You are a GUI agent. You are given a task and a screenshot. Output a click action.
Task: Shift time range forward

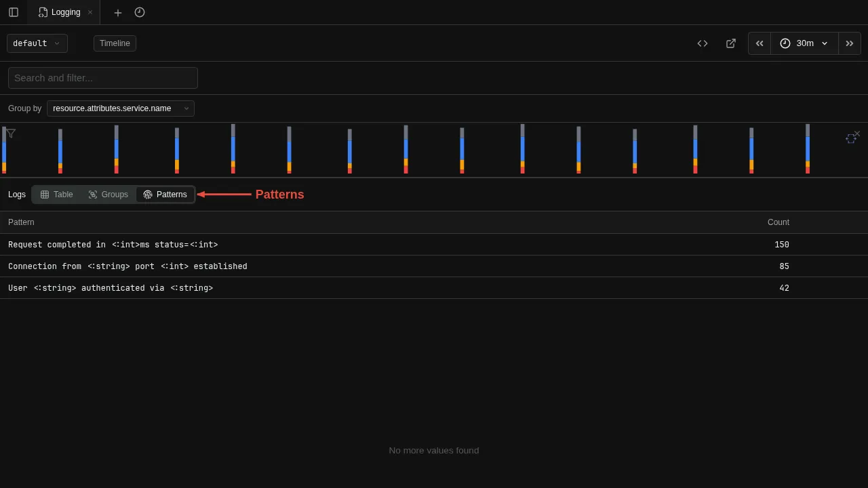(849, 43)
